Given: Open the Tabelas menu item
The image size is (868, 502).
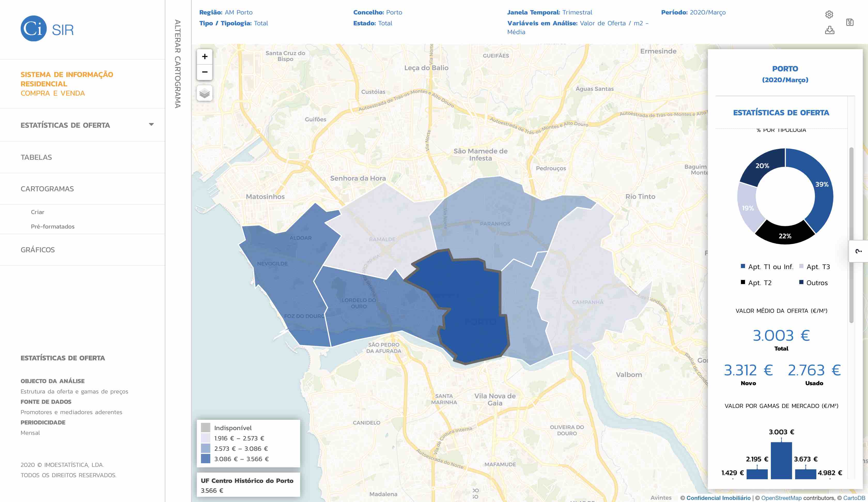Looking at the screenshot, I should (x=36, y=157).
